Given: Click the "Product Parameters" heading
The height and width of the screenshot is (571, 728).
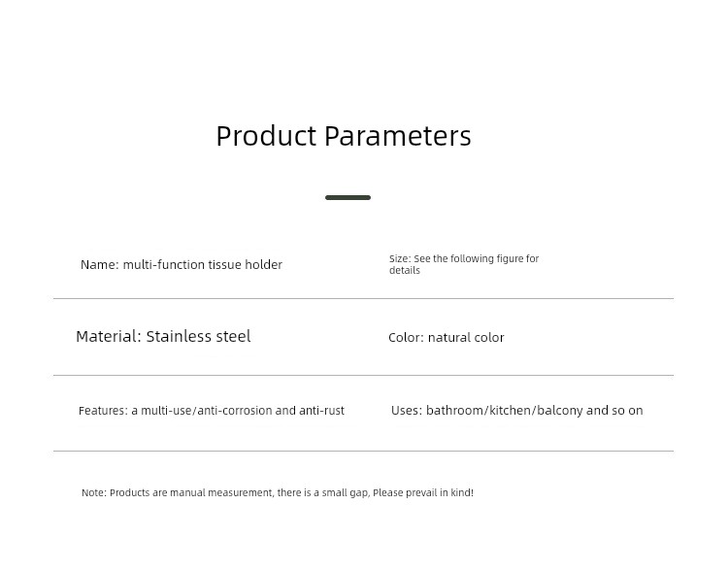Looking at the screenshot, I should tap(344, 136).
